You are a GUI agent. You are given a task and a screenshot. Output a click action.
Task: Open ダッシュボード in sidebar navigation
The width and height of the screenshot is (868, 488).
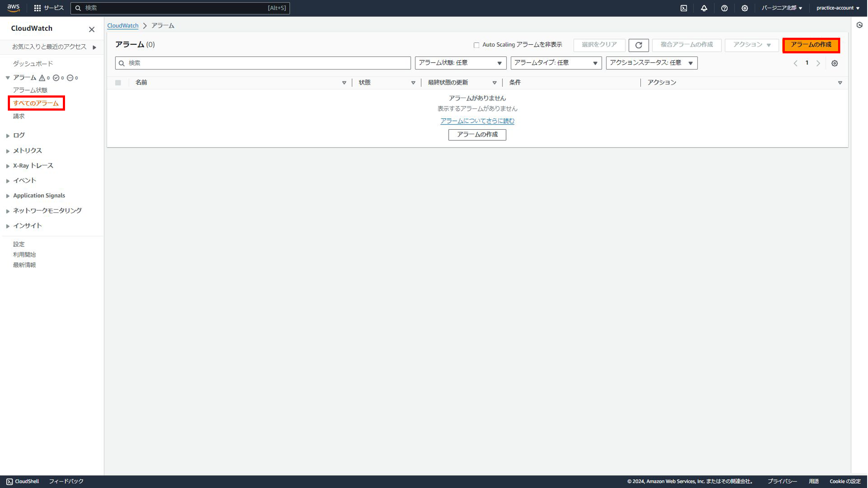(x=33, y=64)
